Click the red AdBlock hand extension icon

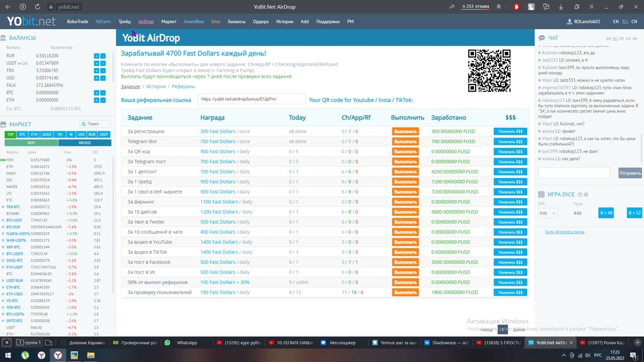pos(516,7)
